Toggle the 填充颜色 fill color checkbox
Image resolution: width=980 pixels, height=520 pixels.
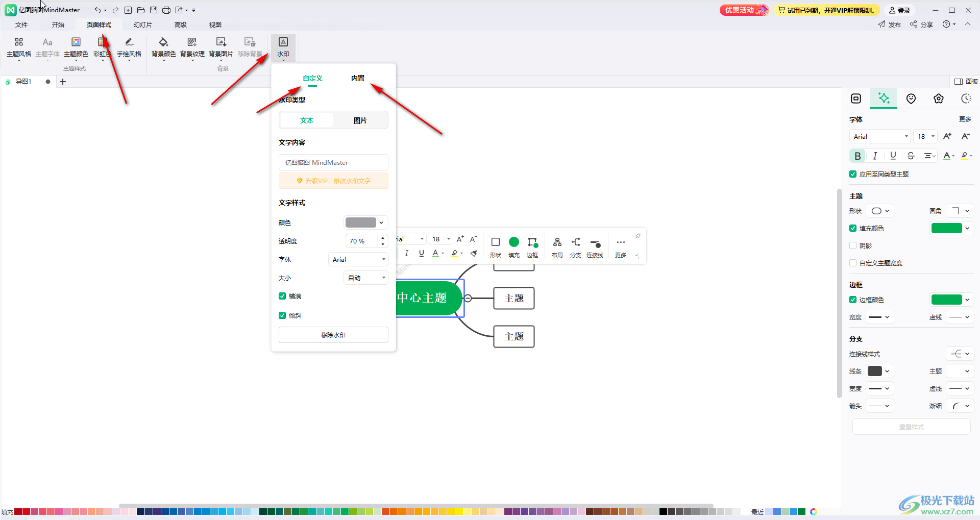[853, 228]
